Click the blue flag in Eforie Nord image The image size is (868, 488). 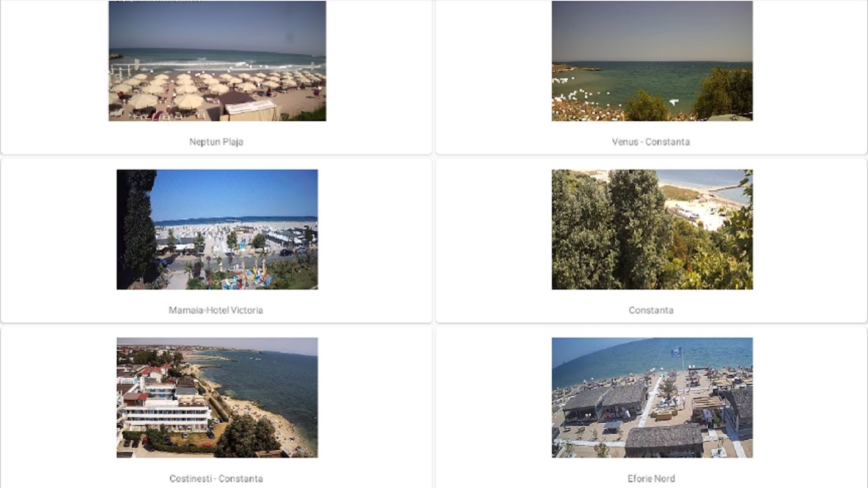676,352
